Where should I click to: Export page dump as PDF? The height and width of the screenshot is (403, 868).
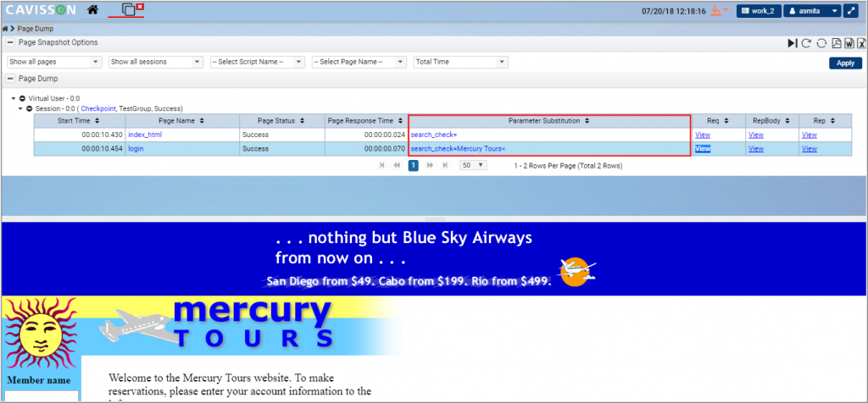tap(837, 43)
